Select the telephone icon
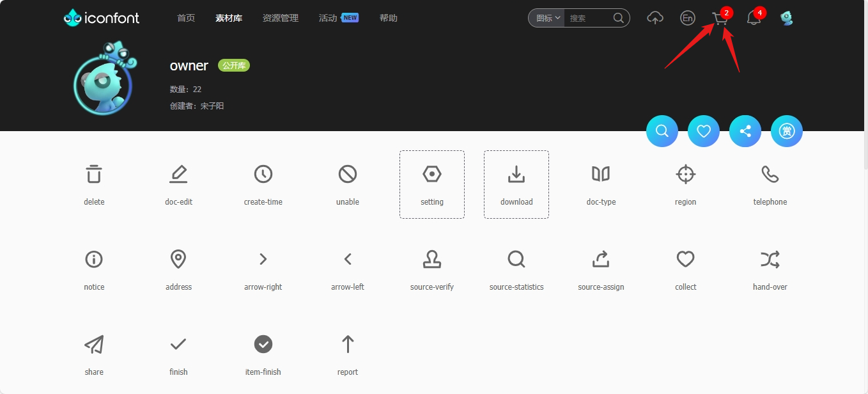 pos(770,174)
